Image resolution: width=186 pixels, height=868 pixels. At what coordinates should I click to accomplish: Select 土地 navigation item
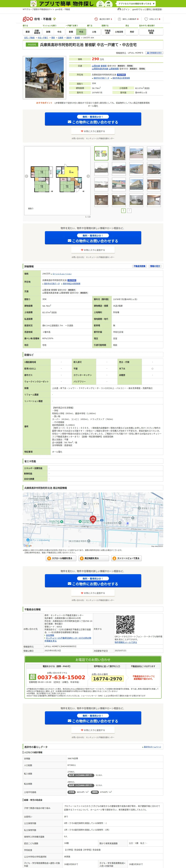94,32
